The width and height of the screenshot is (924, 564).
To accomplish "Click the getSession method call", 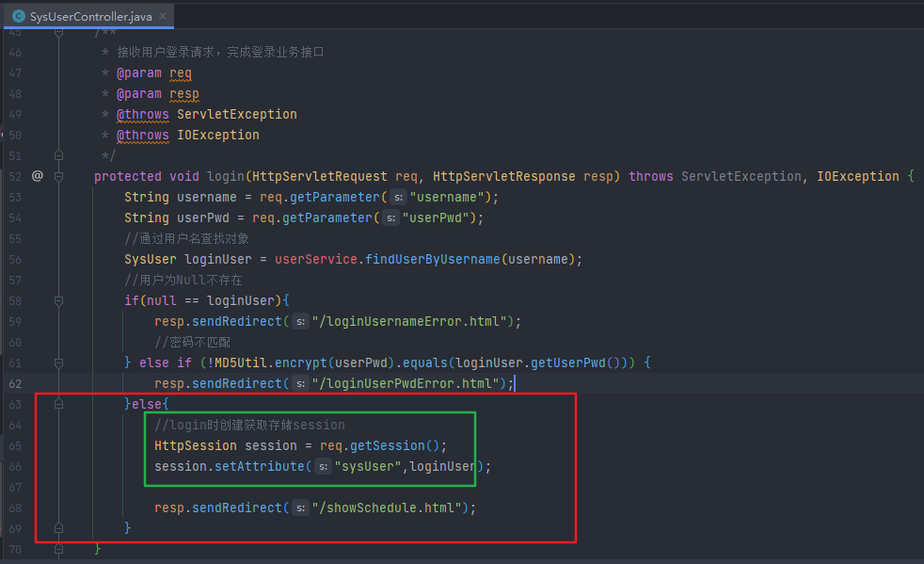I will pyautogui.click(x=387, y=445).
